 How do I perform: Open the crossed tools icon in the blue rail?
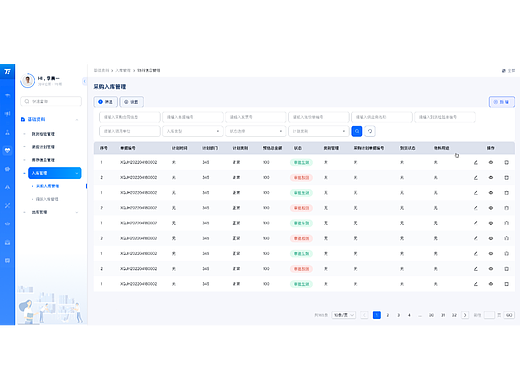(x=7, y=205)
